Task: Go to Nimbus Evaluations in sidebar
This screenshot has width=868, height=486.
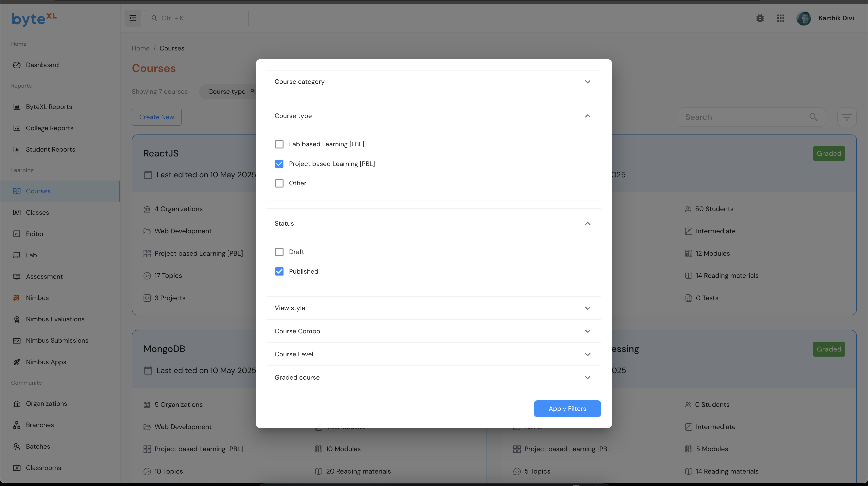Action: click(x=55, y=319)
